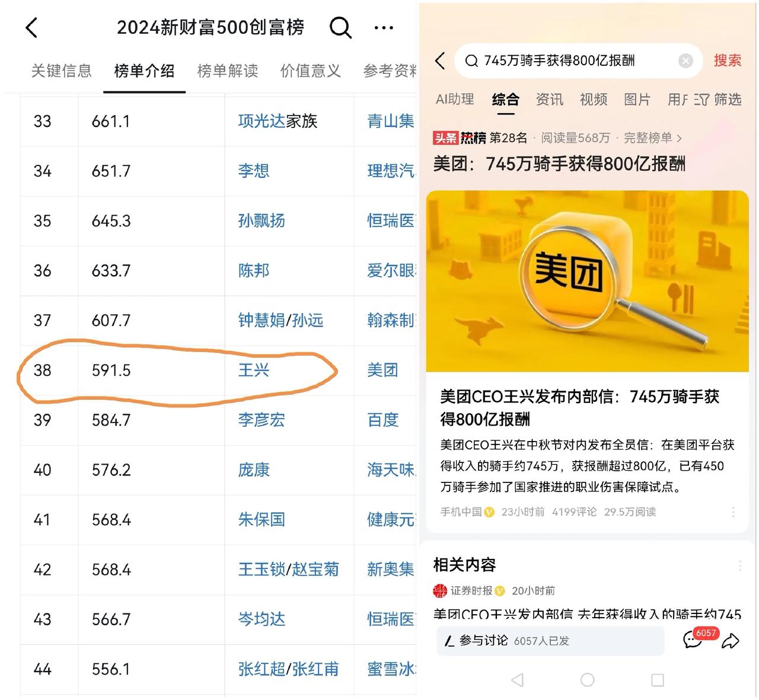Click the 赵宝菊 name link in row 42
Screen dimensions: 759x700
click(x=315, y=570)
